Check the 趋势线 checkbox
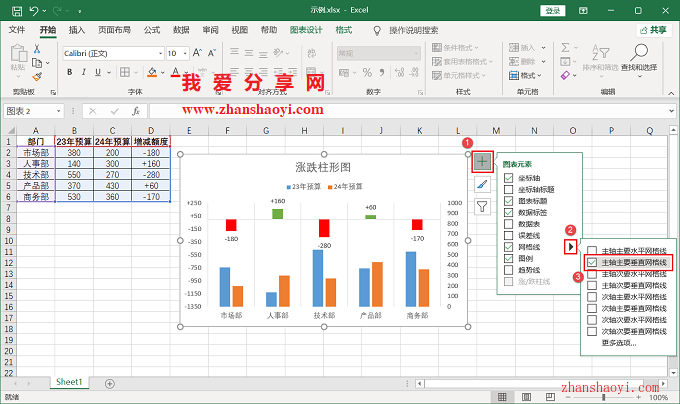The height and width of the screenshot is (404, 680). [x=509, y=270]
